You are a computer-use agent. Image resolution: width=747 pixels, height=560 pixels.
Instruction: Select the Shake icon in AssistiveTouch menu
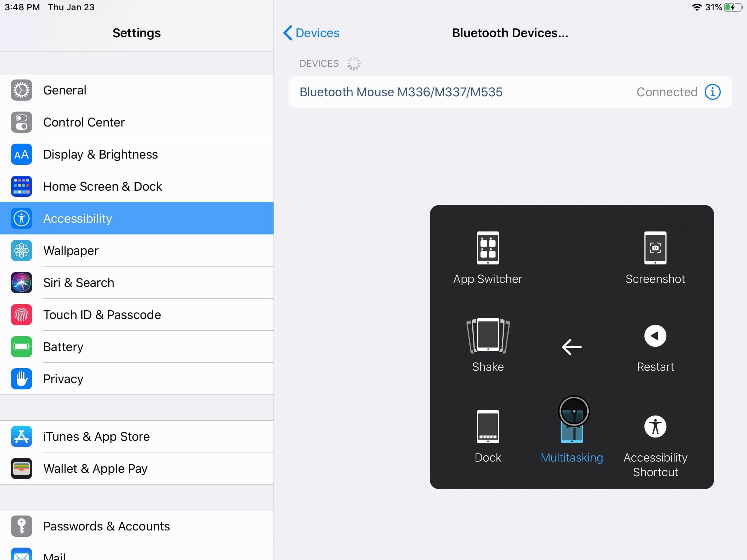tap(488, 336)
